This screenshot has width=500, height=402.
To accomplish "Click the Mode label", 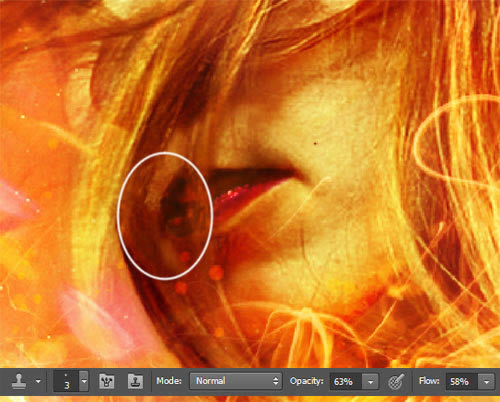I will click(x=169, y=381).
